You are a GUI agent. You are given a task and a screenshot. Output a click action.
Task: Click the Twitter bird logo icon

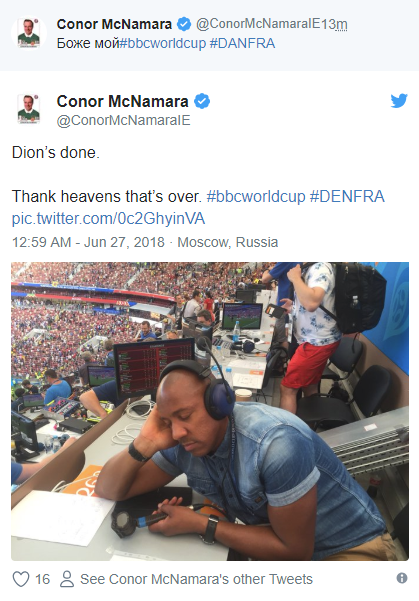coord(399,101)
